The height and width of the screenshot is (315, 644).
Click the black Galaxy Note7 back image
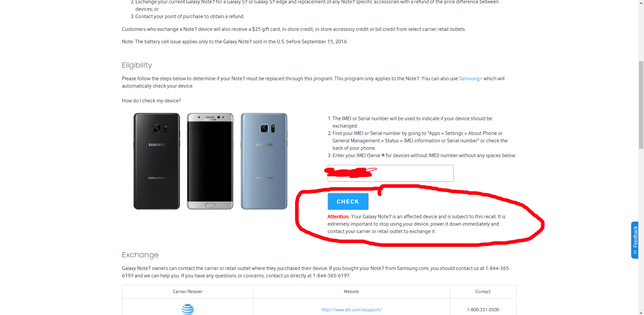pos(157,161)
